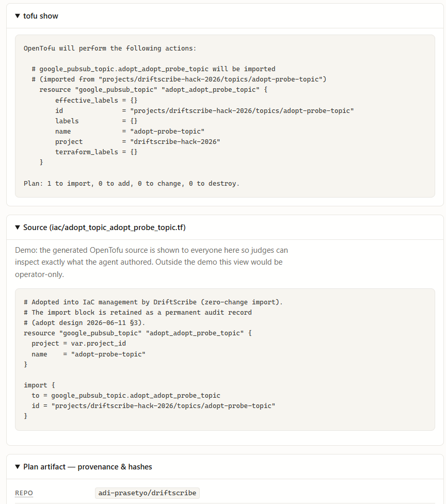Collapse the tofu show section triangle
This screenshot has width=446, height=504.
(18, 16)
